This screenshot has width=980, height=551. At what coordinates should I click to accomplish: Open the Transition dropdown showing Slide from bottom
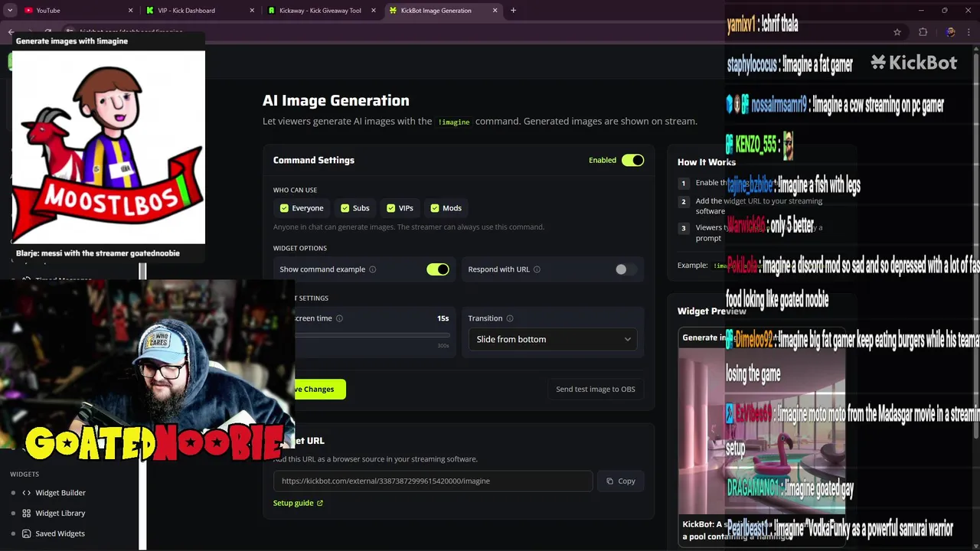553,339
